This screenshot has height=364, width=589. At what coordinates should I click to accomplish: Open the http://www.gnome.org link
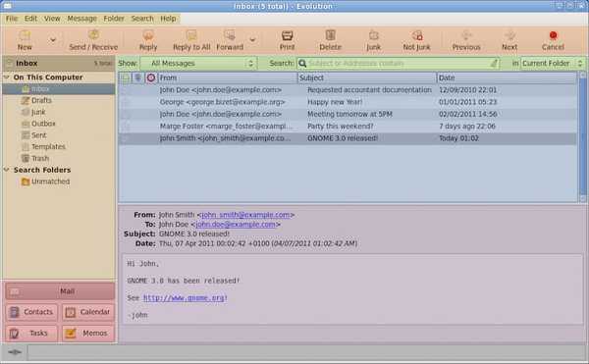(185, 298)
